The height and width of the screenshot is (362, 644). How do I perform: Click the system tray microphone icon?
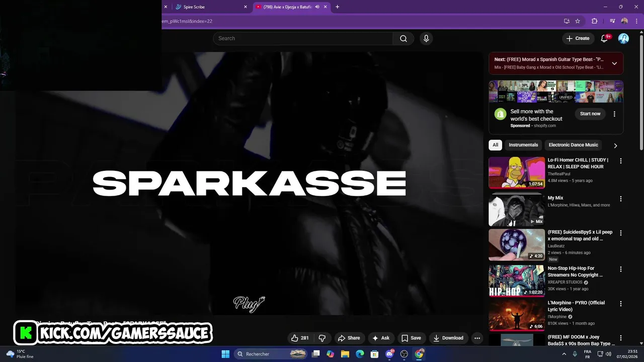[x=575, y=354]
